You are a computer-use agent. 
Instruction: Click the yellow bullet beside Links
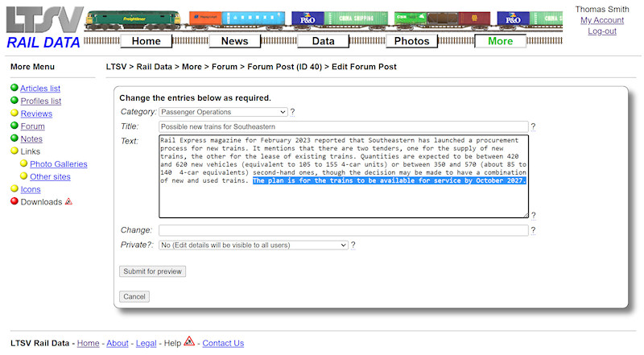tap(14, 151)
